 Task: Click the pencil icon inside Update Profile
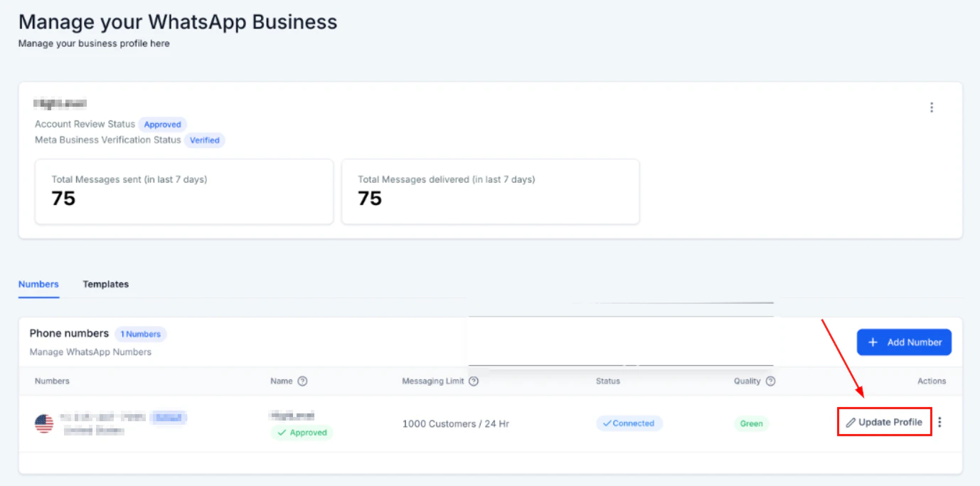point(851,421)
